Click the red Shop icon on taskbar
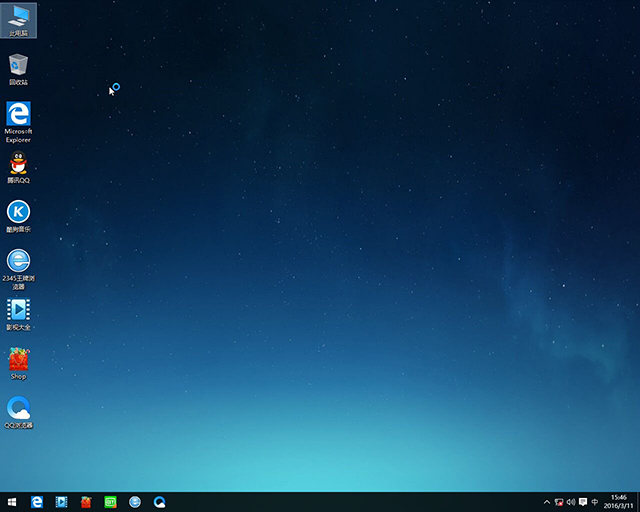Viewport: 640px width, 512px height. [86, 501]
